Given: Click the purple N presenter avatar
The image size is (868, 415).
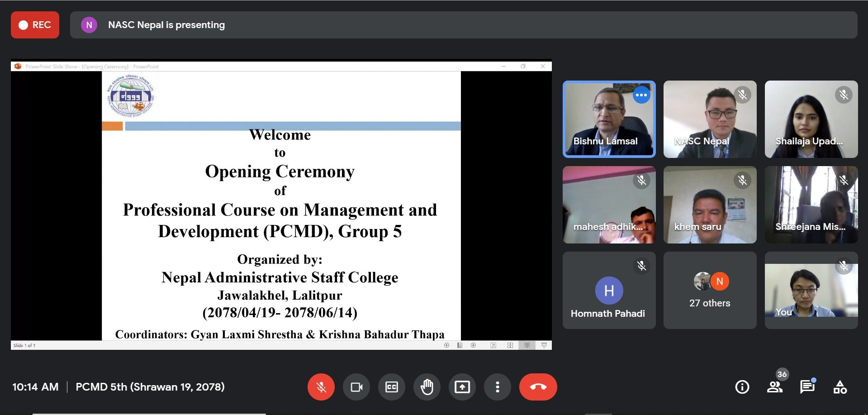Looking at the screenshot, I should tap(89, 25).
